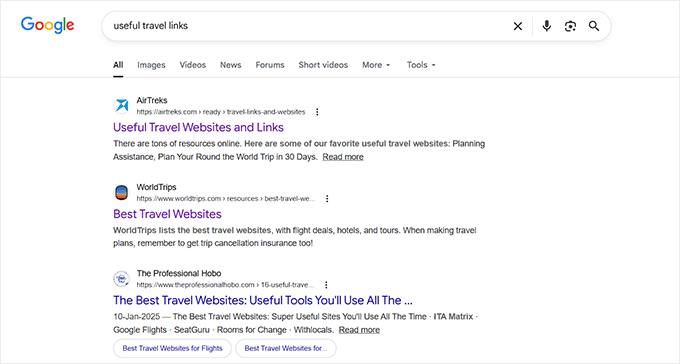Click the 'Best Travel Websites for...' chip

286,348
